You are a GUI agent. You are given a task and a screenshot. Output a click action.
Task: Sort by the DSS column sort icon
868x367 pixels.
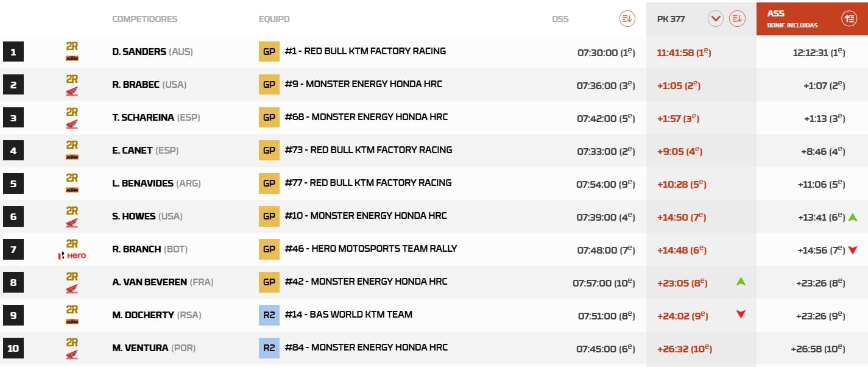coord(627,19)
